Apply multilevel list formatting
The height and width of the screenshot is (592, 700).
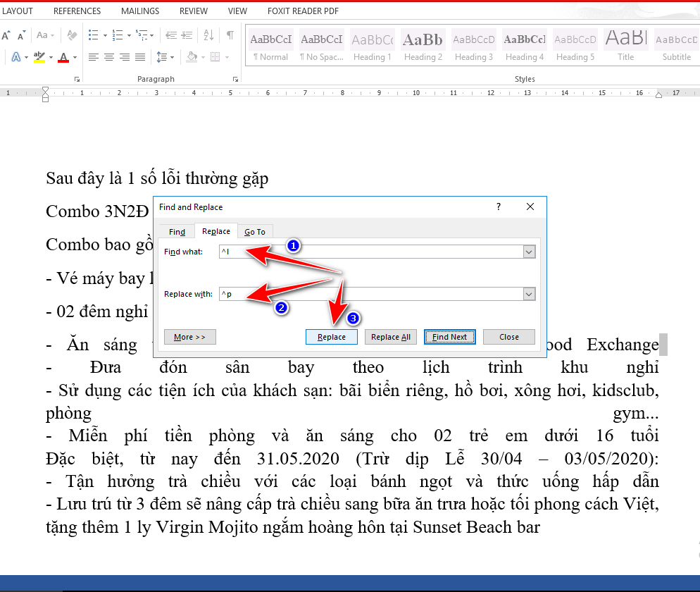coord(142,35)
